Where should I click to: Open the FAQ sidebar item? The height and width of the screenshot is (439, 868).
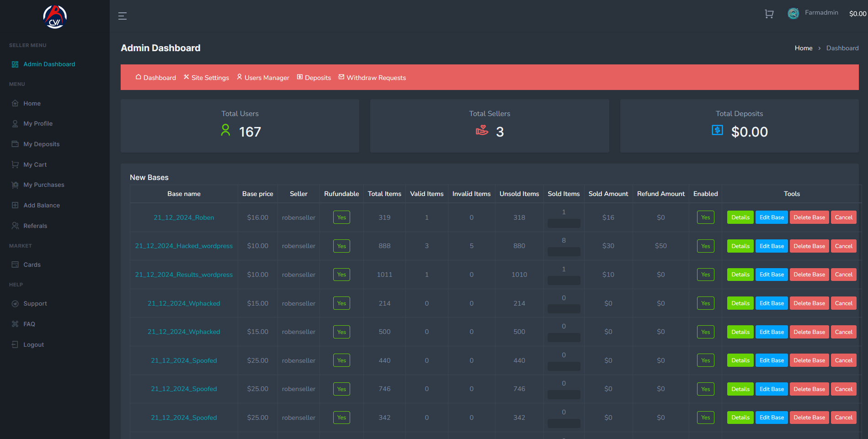tap(29, 324)
